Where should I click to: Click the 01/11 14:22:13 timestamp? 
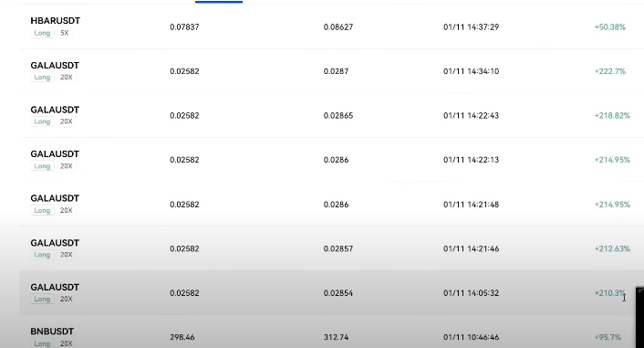[471, 160]
